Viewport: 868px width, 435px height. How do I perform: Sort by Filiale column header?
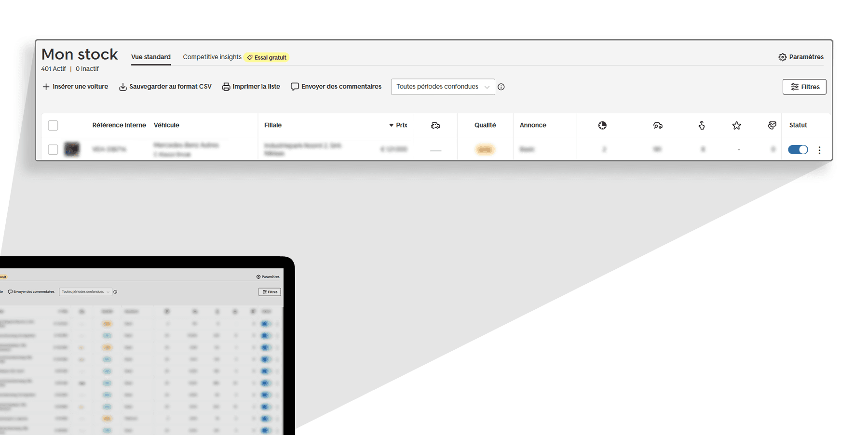click(273, 125)
